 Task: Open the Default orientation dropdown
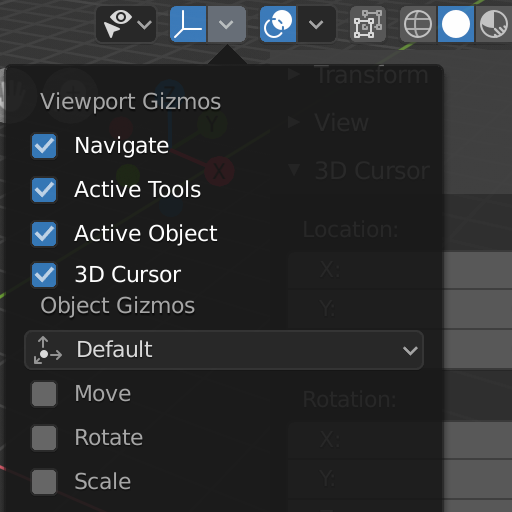coord(224,350)
